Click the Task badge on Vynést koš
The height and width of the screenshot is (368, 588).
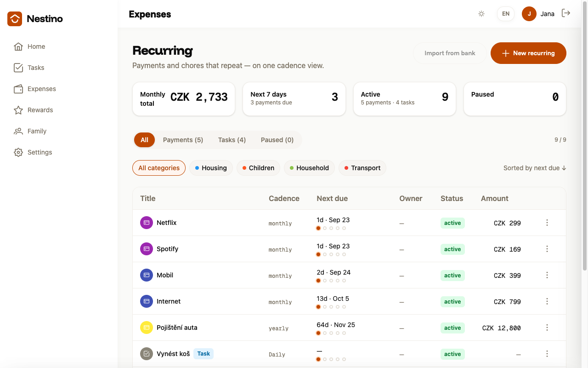pyautogui.click(x=204, y=354)
